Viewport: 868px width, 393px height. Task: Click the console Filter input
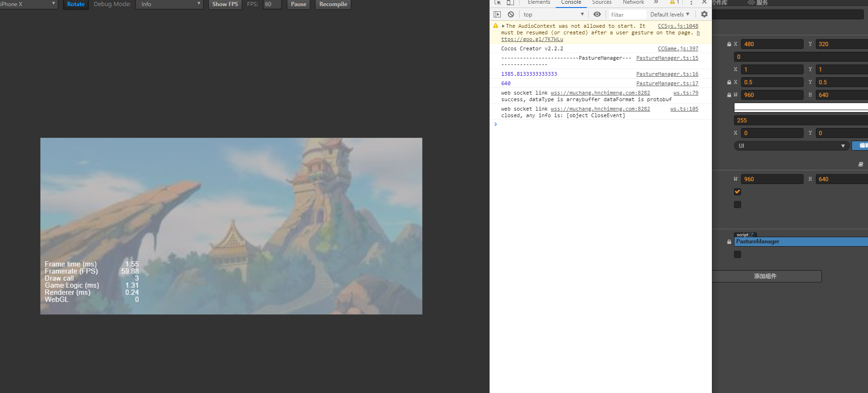click(x=627, y=15)
